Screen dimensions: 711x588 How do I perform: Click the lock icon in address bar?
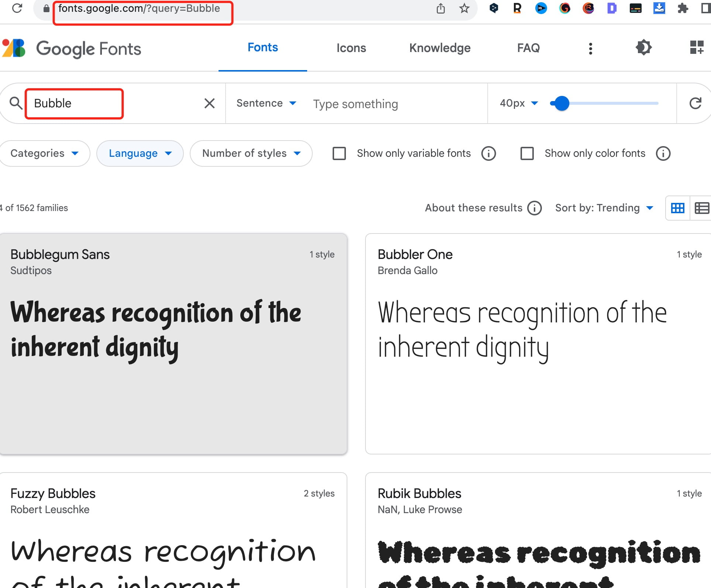46,8
